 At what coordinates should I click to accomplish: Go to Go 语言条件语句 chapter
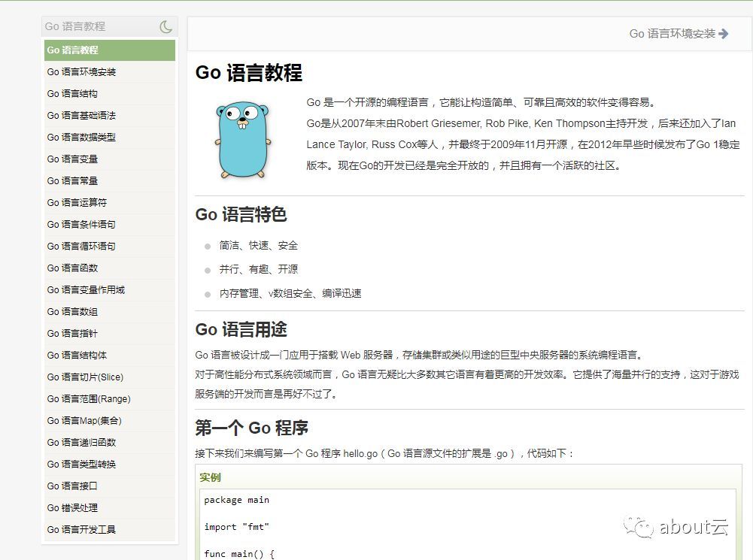click(x=110, y=225)
